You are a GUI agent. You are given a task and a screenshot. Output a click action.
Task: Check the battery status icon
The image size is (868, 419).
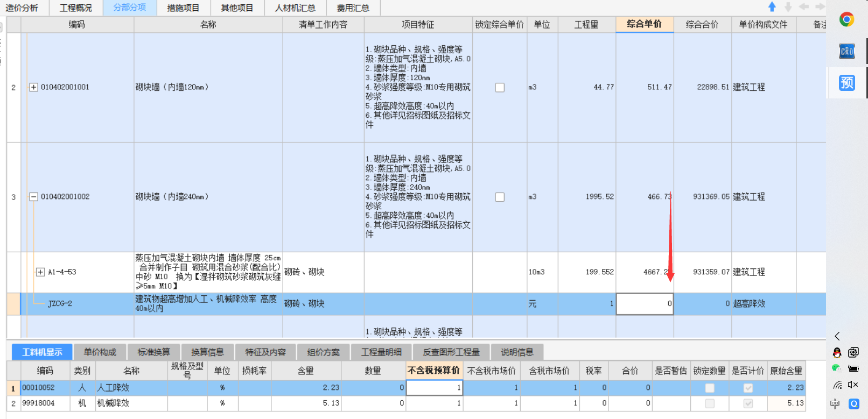pyautogui.click(x=853, y=368)
